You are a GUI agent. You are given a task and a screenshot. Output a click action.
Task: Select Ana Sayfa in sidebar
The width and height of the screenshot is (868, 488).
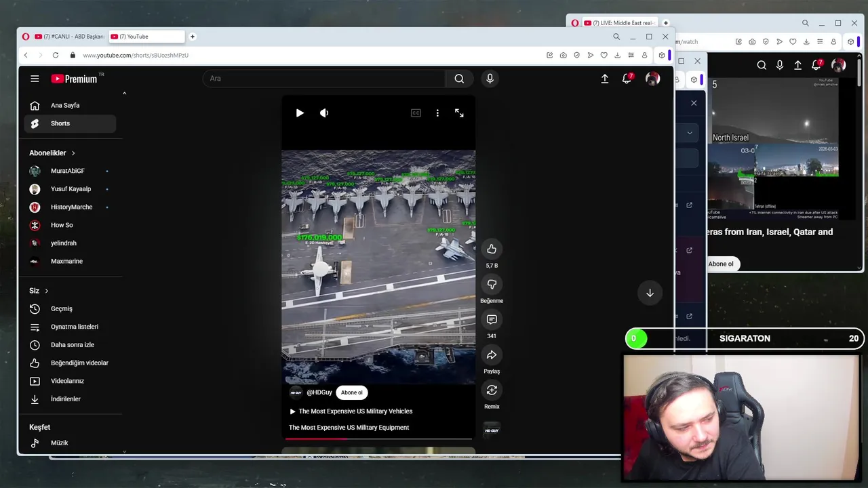point(71,105)
